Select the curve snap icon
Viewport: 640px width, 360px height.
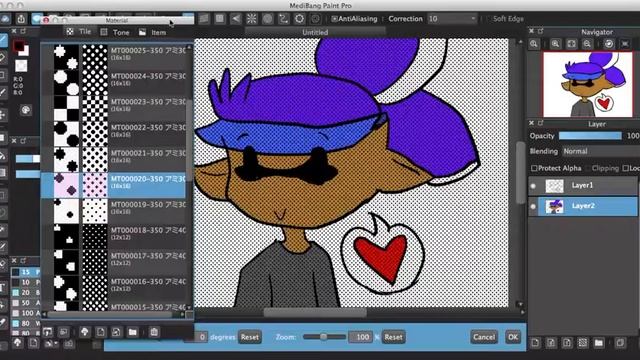[x=283, y=19]
